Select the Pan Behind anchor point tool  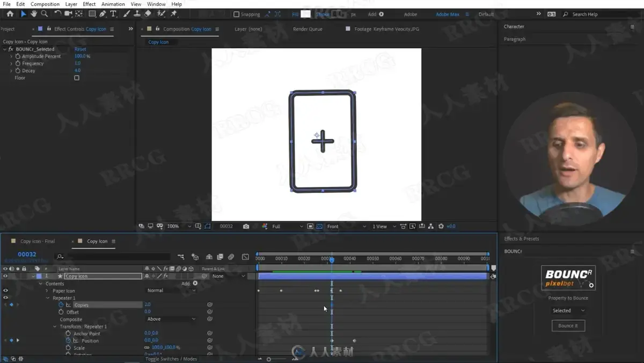(x=79, y=14)
